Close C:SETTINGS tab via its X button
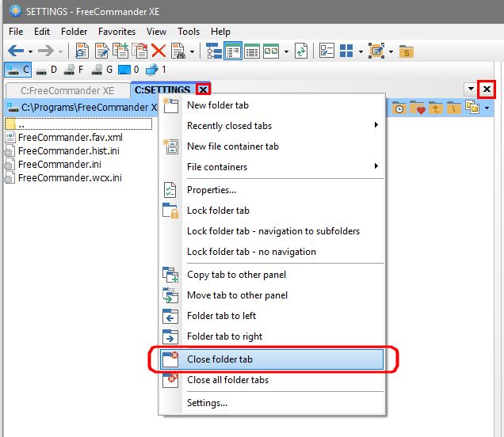This screenshot has height=437, width=504. tap(203, 89)
